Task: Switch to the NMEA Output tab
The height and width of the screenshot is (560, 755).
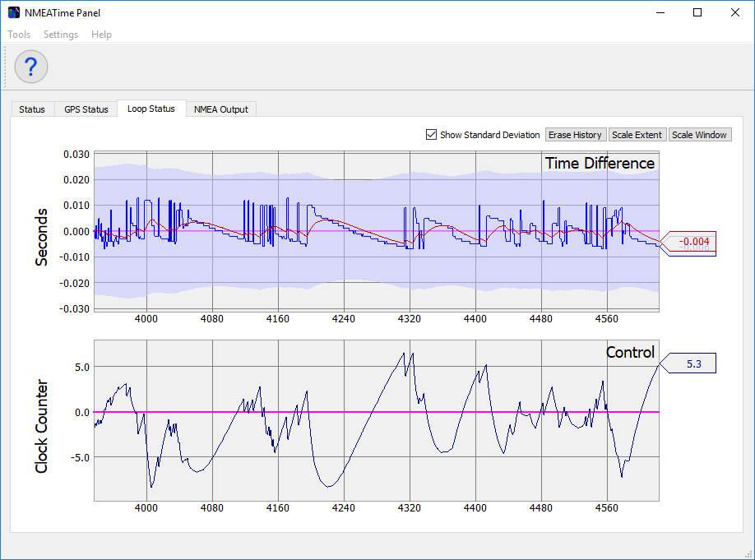Action: [220, 109]
